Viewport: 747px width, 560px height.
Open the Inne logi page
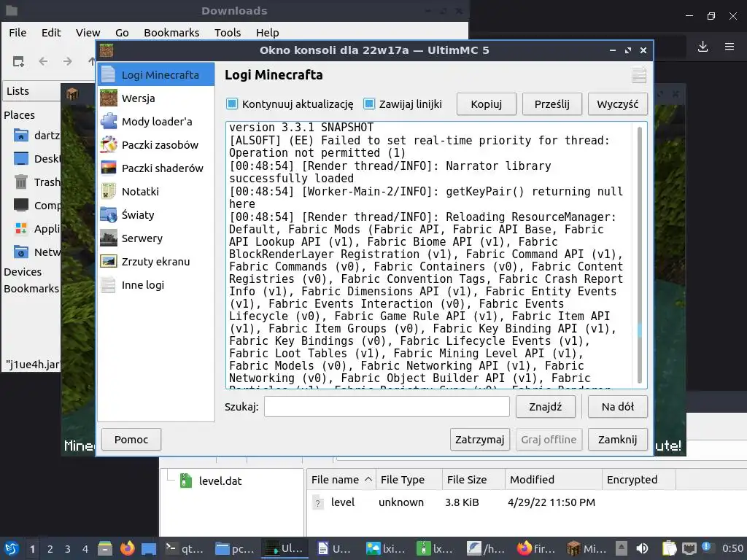[156, 285]
